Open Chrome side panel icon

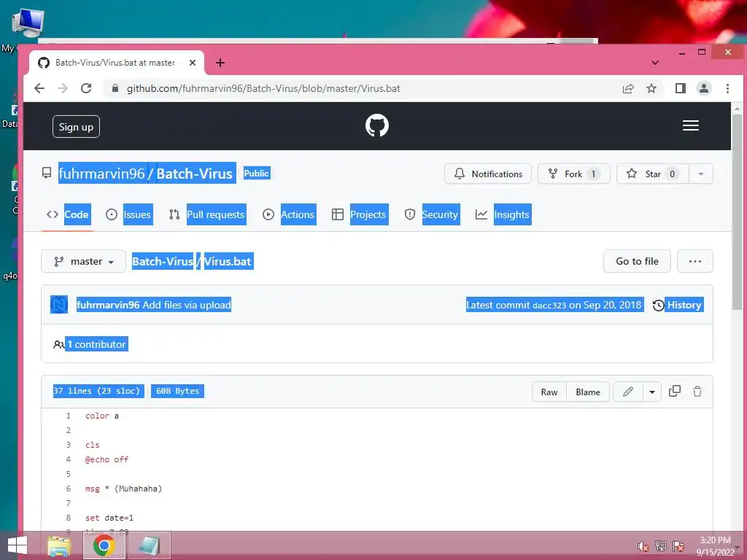coord(681,88)
